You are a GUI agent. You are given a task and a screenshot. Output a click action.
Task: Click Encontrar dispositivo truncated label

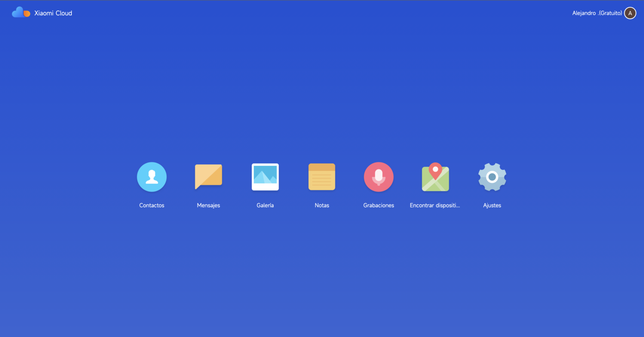(435, 205)
